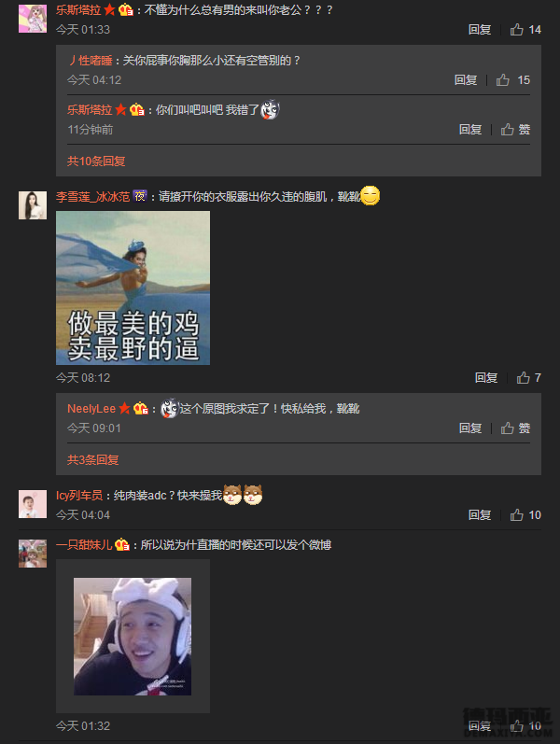Viewport: 560px width, 744px height.
Task: Reply to 乐斯塔拉's 01:33 comment
Action: click(480, 30)
